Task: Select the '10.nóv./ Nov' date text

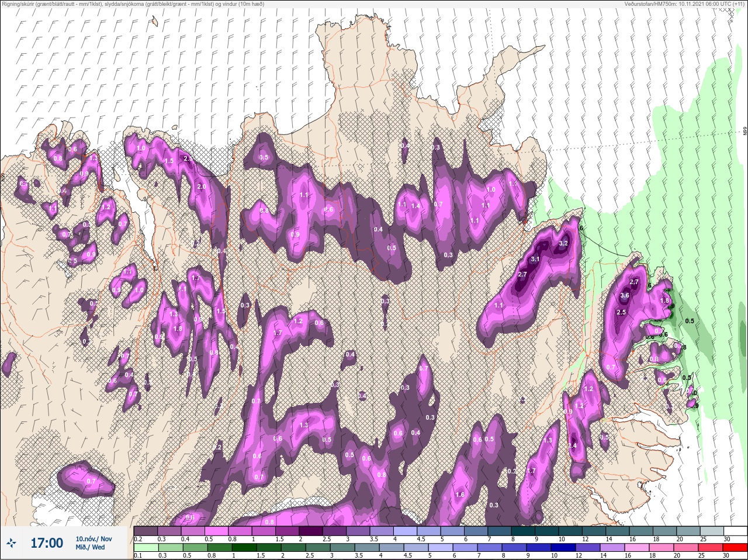Action: pyautogui.click(x=93, y=538)
